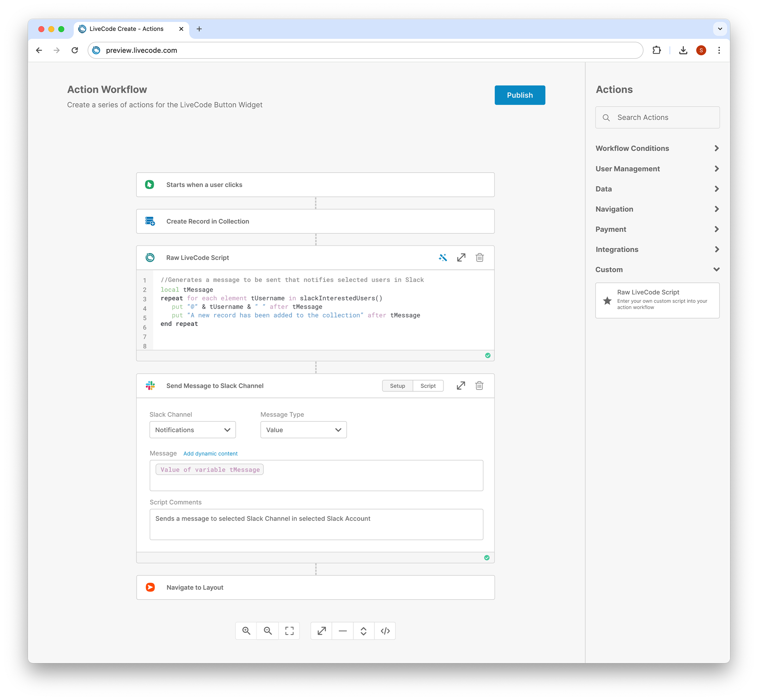
Task: Expand the Integrations category
Action: (x=657, y=249)
